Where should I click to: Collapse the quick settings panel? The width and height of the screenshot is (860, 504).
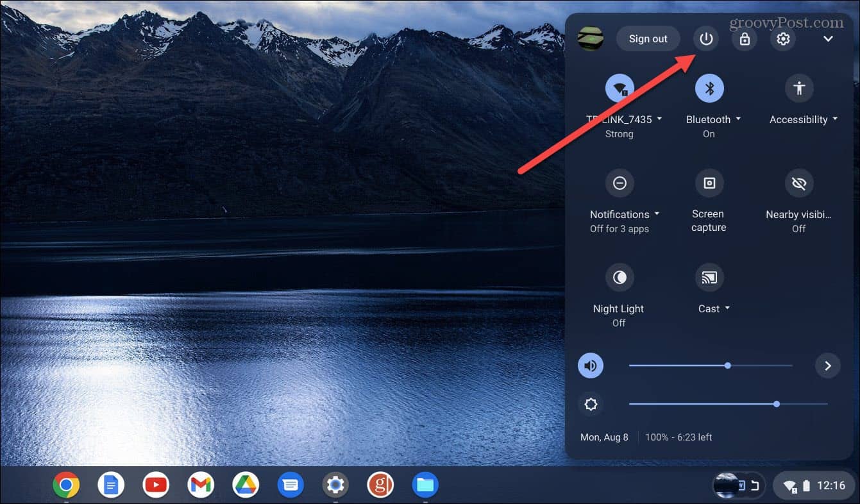tap(829, 38)
